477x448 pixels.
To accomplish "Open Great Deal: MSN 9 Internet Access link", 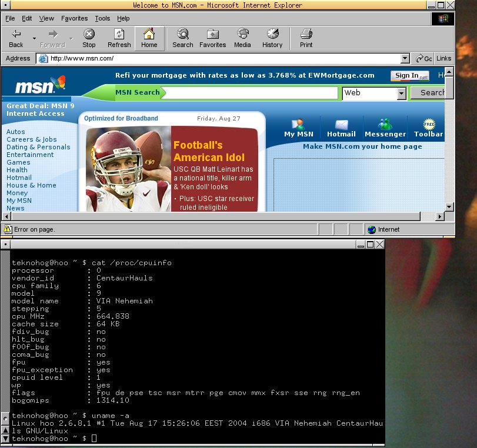I will [x=40, y=109].
